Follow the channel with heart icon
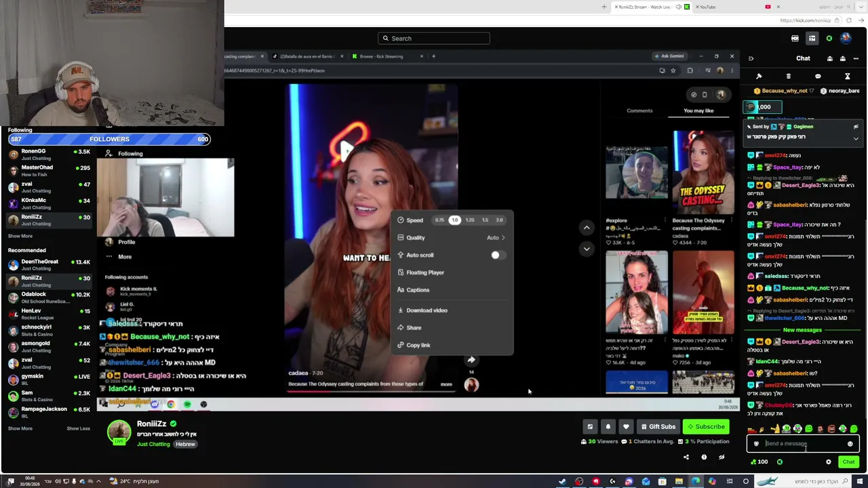The width and height of the screenshot is (868, 488). pyautogui.click(x=626, y=427)
